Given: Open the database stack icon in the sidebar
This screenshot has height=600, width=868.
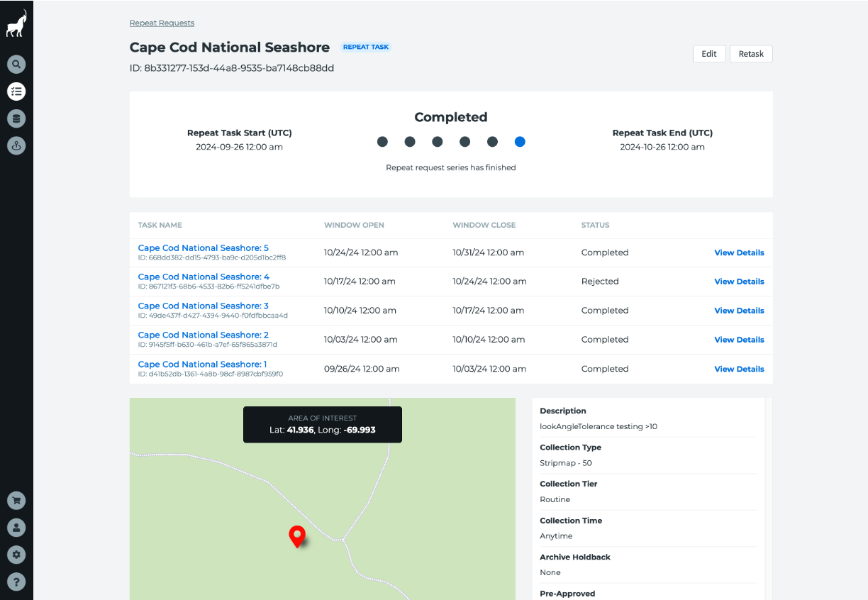Looking at the screenshot, I should click(16, 118).
